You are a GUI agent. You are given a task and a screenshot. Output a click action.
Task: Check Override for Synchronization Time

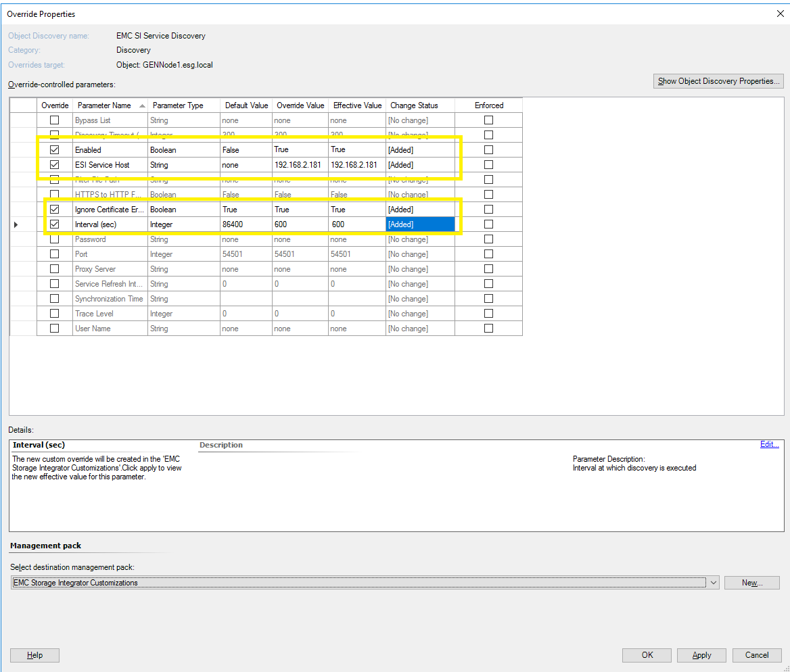tap(54, 299)
